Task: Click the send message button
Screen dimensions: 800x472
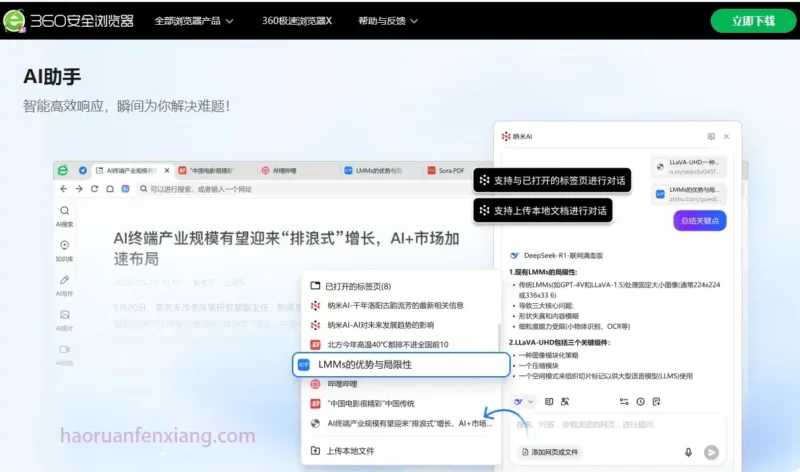Action: click(x=711, y=452)
